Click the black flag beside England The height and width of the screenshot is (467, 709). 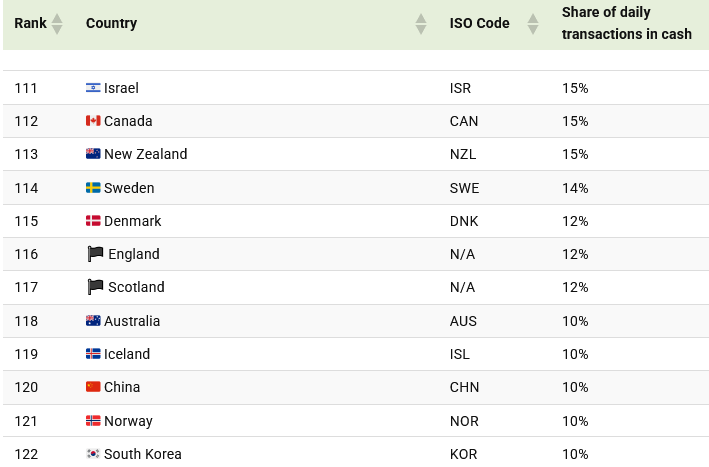point(95,254)
